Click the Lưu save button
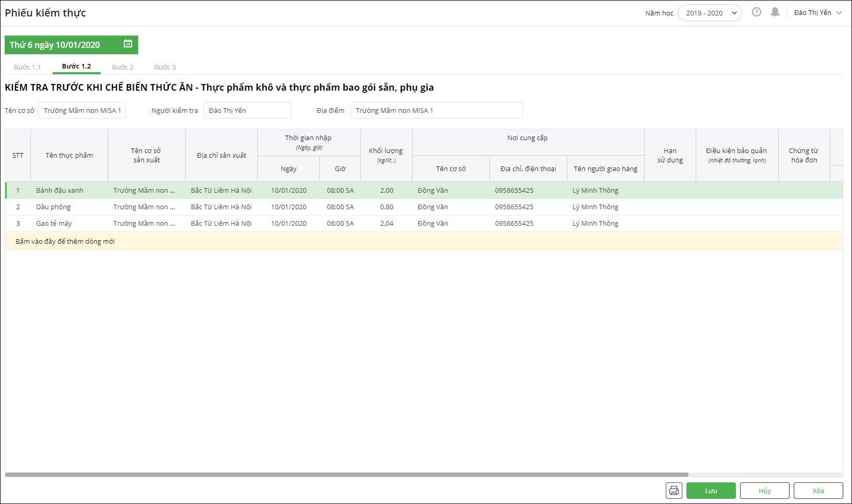Viewport: 852px width, 504px height. pos(711,491)
